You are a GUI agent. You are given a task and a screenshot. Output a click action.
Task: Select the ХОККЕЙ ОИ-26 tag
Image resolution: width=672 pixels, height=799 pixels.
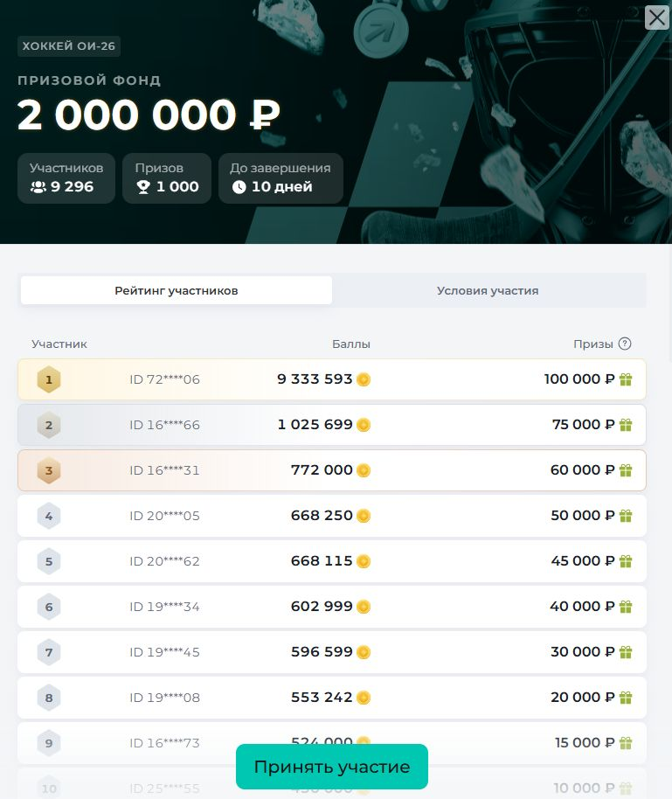point(69,47)
